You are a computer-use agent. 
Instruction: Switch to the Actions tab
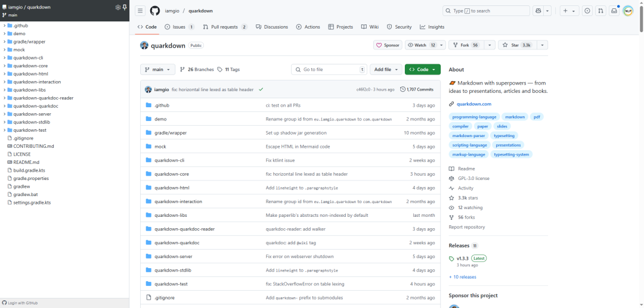(308, 27)
